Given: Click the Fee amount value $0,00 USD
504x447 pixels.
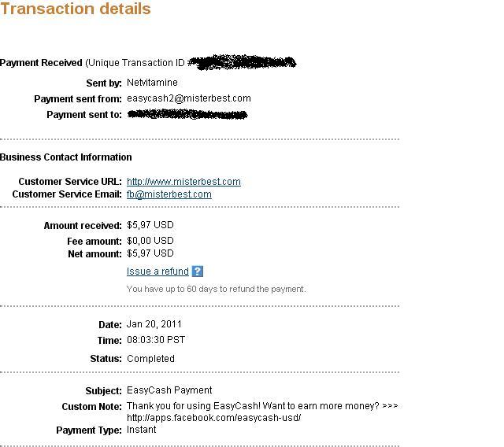Looking at the screenshot, I should point(150,241).
